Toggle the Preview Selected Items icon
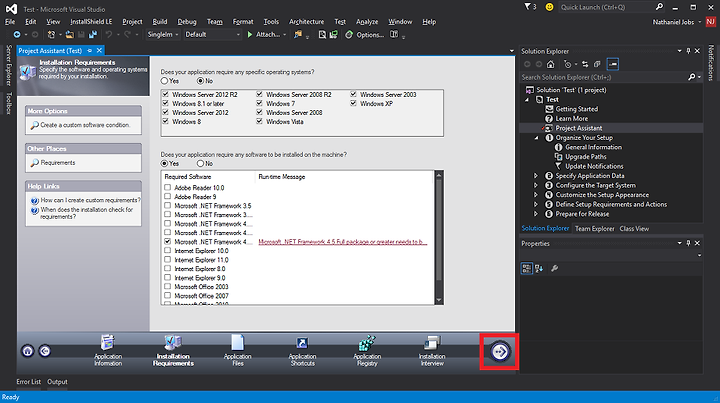Image resolution: width=720 pixels, height=403 pixels. click(x=613, y=64)
